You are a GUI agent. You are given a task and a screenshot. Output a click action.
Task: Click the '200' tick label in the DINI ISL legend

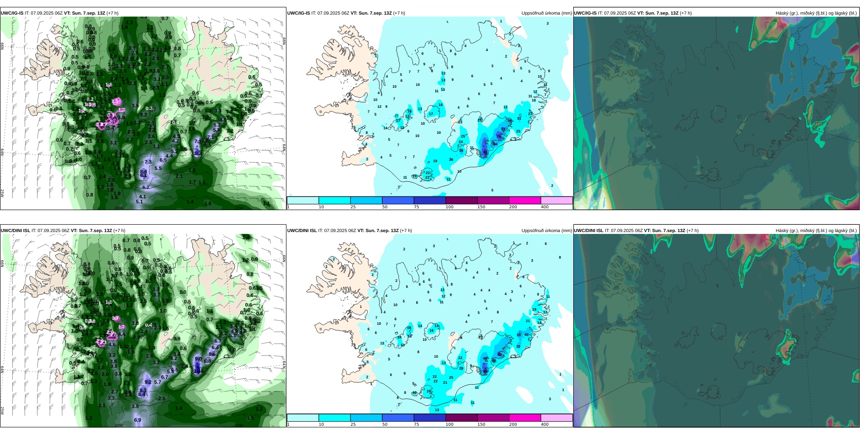pos(513,424)
